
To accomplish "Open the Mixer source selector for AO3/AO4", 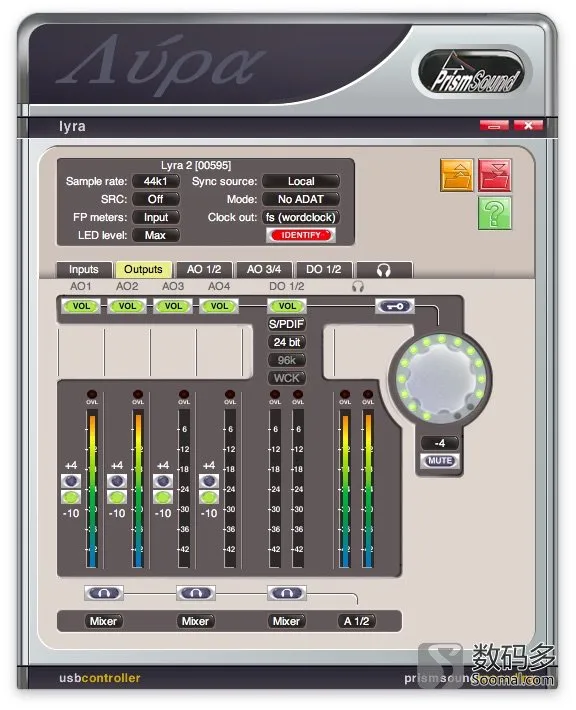I will [x=196, y=621].
